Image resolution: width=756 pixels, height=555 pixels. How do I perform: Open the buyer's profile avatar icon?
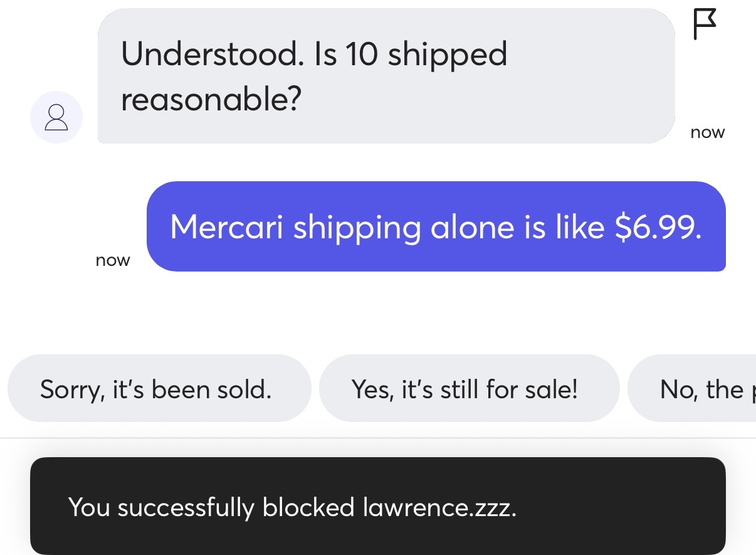click(x=56, y=117)
